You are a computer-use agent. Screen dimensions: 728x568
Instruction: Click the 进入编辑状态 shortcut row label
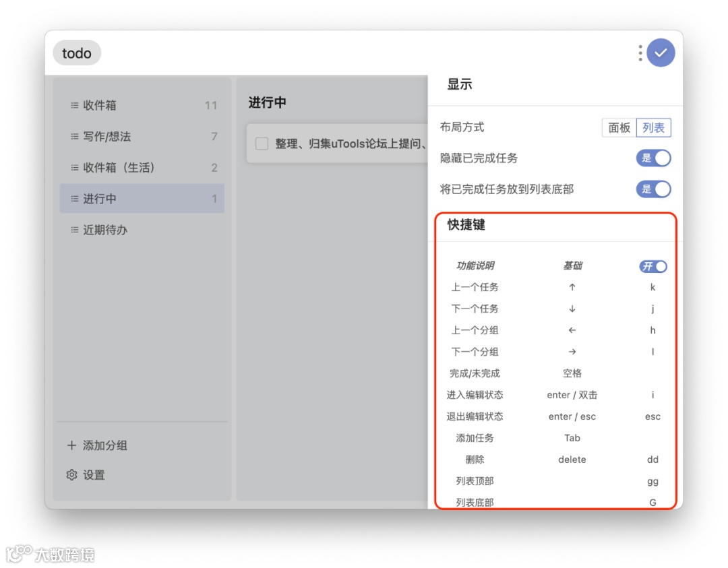(475, 395)
